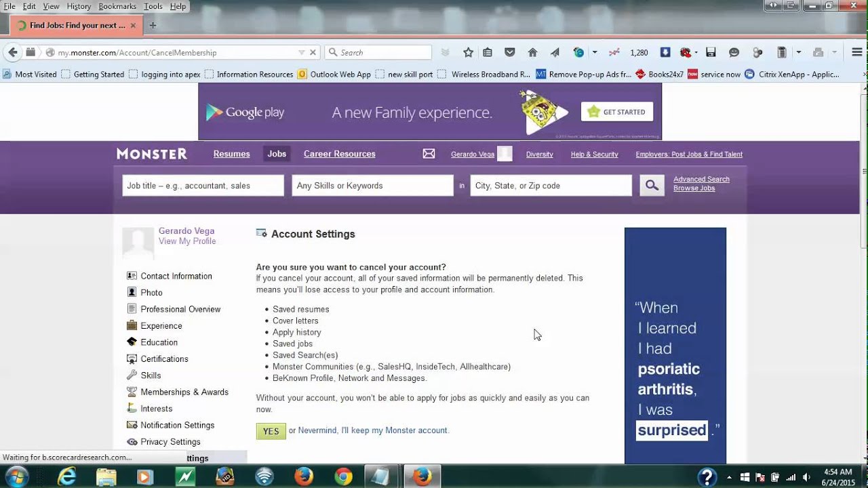Open File Explorer folder on taskbar
Viewport: 868px width, 488px height.
click(x=106, y=476)
